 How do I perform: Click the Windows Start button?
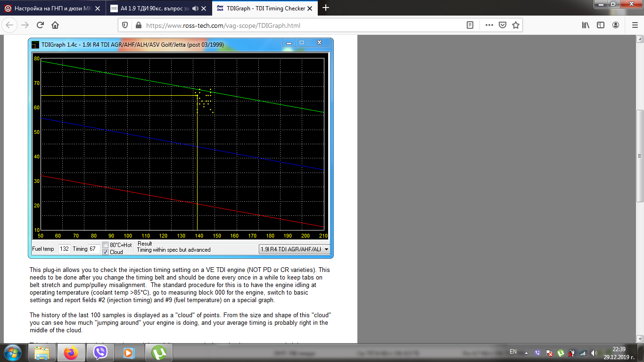[x=13, y=352]
